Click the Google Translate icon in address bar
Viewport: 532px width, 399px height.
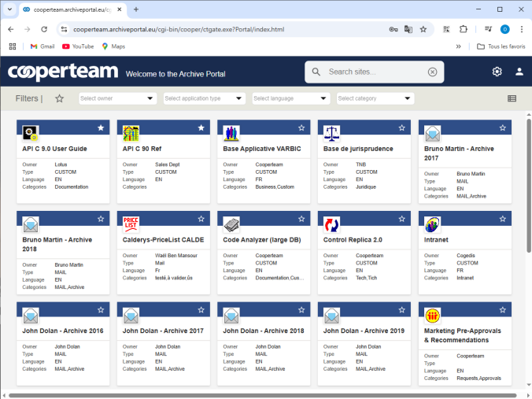[x=408, y=29]
